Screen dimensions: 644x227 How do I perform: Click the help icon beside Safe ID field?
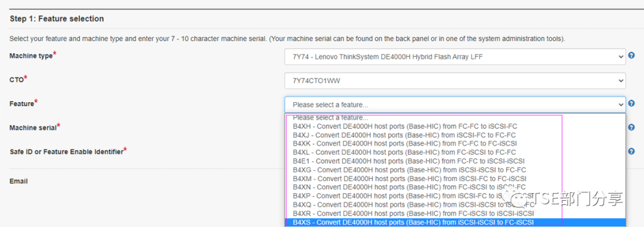pyautogui.click(x=631, y=151)
